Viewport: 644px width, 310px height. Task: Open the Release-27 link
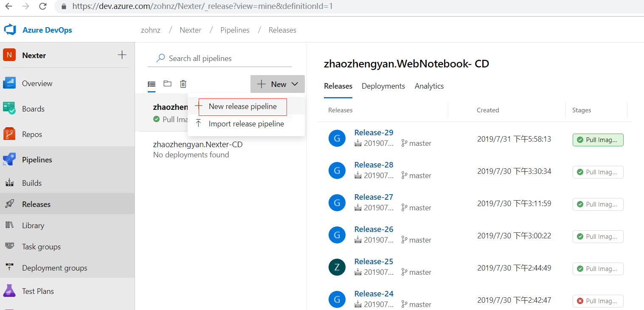point(374,197)
